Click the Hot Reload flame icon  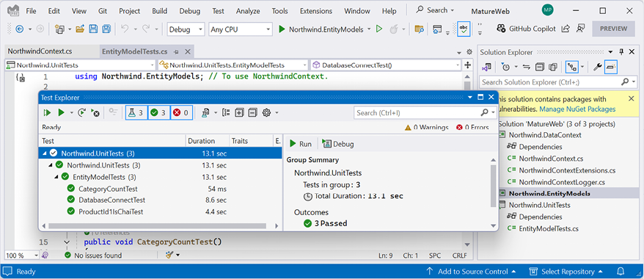393,29
